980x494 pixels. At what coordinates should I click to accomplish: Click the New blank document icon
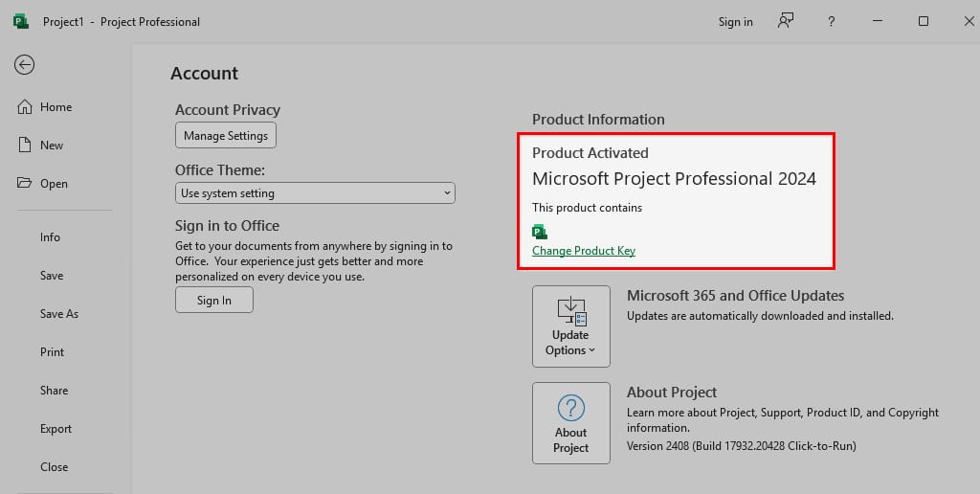pyautogui.click(x=24, y=146)
